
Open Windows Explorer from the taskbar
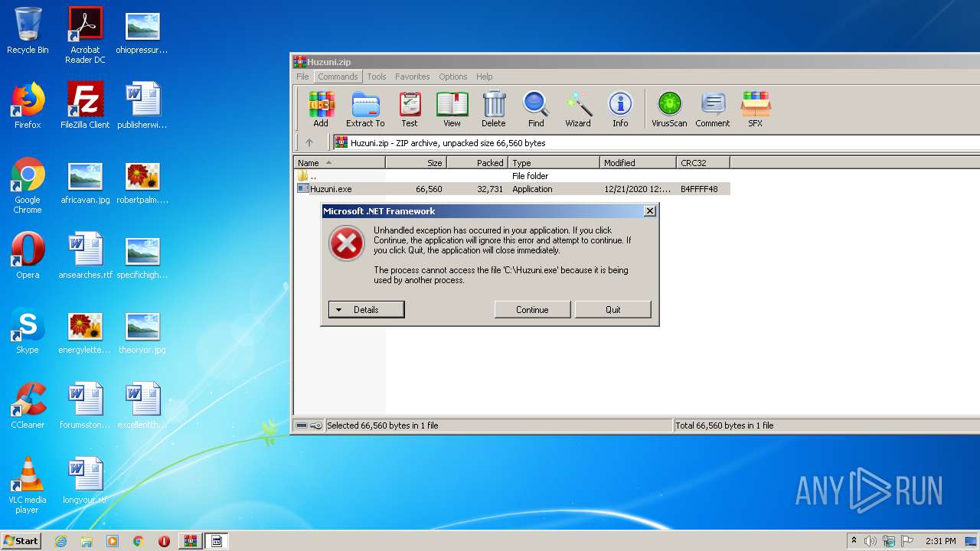click(x=87, y=541)
